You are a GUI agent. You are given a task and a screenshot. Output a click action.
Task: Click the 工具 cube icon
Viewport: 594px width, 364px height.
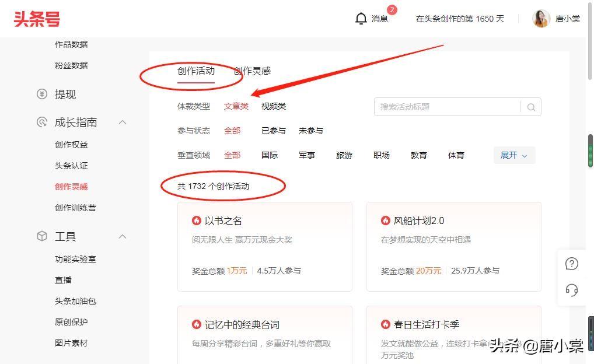click(42, 237)
